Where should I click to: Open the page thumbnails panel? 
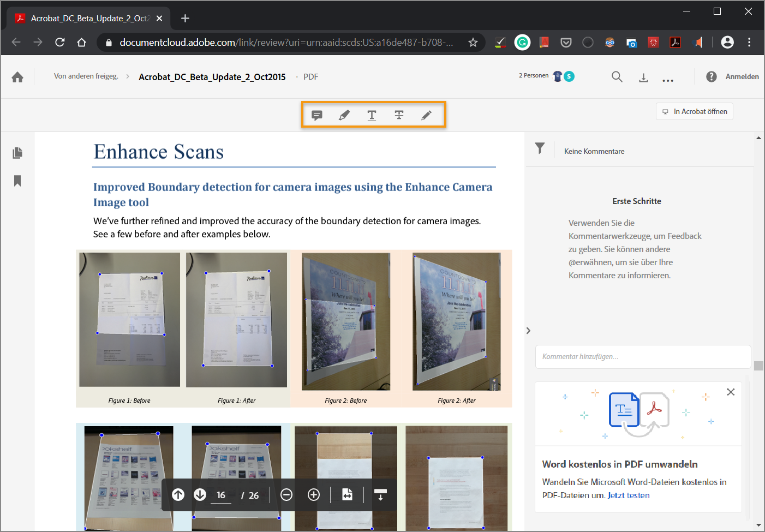point(17,153)
